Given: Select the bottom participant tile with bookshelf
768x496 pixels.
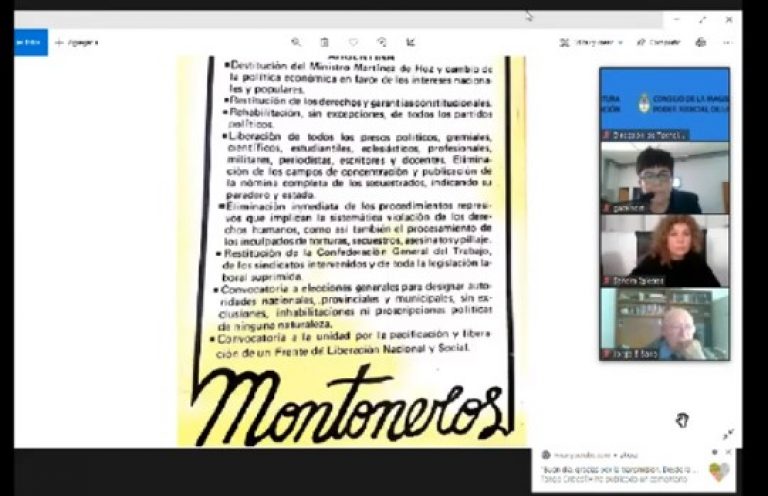Looking at the screenshot, I should 665,324.
